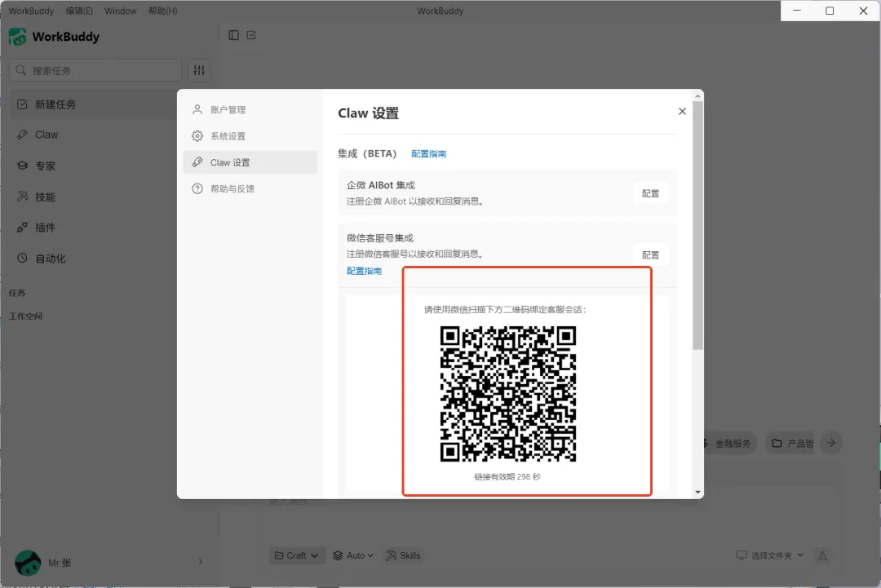Click the 新建任务 edit icon
The height and width of the screenshot is (588, 881).
click(22, 104)
